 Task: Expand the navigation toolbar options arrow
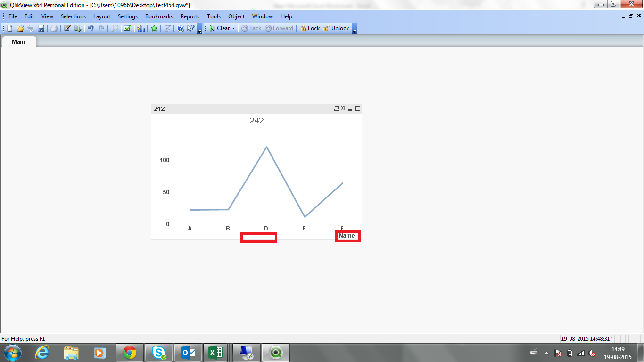355,29
